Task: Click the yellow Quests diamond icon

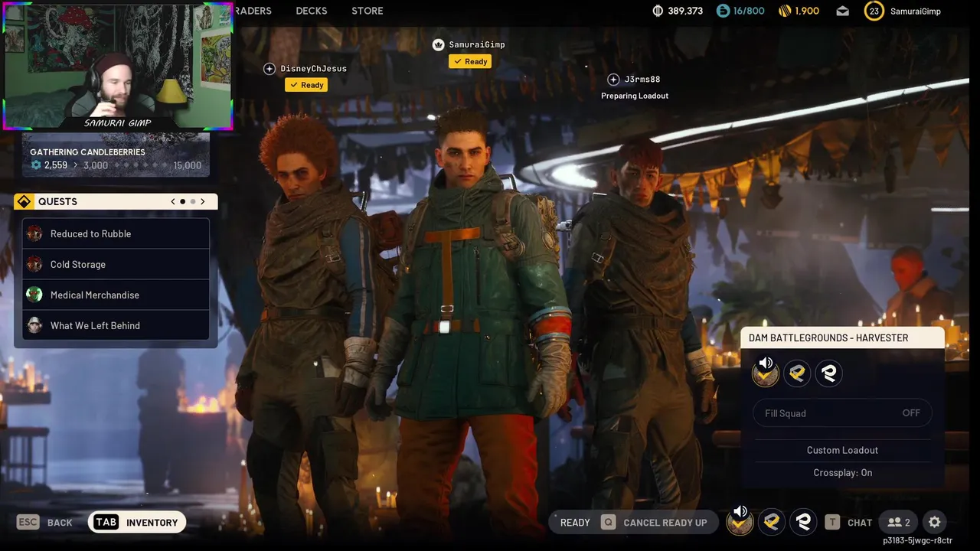Action: pyautogui.click(x=24, y=201)
